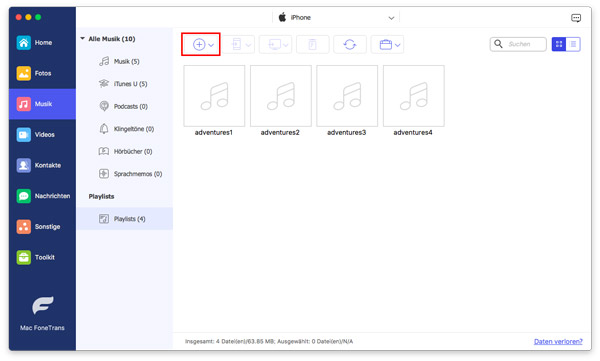Open Fotos in the sidebar
The height and width of the screenshot is (361, 600).
tap(42, 73)
